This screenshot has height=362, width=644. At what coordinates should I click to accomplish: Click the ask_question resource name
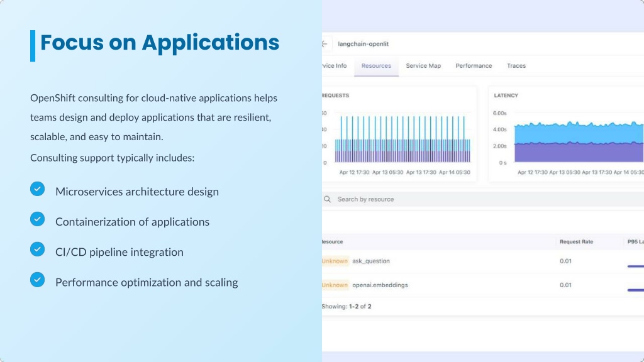pyautogui.click(x=371, y=261)
